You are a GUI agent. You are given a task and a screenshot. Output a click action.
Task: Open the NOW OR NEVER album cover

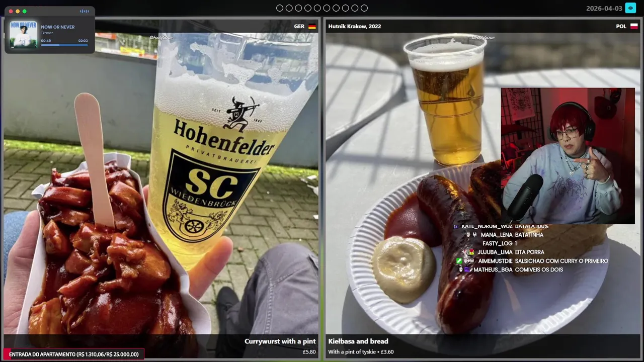(24, 35)
